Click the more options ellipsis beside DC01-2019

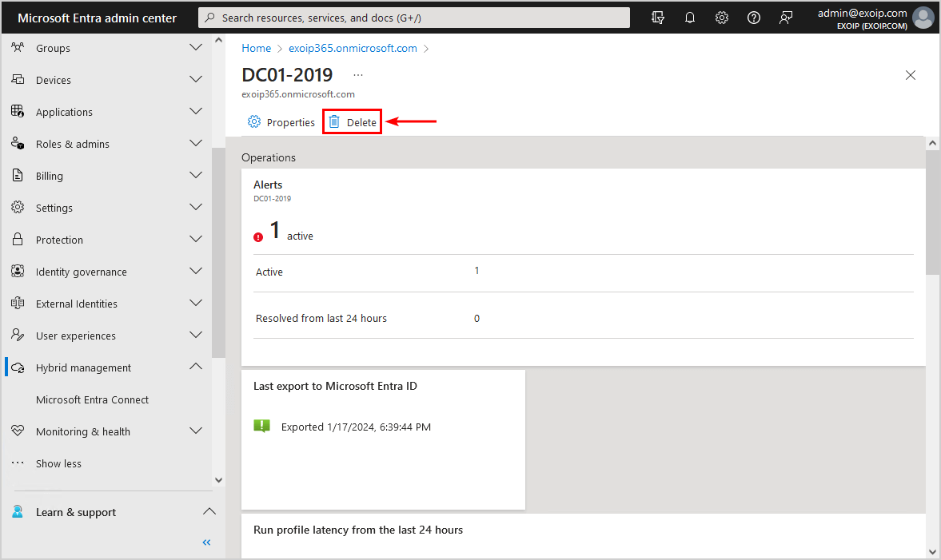pyautogui.click(x=358, y=75)
